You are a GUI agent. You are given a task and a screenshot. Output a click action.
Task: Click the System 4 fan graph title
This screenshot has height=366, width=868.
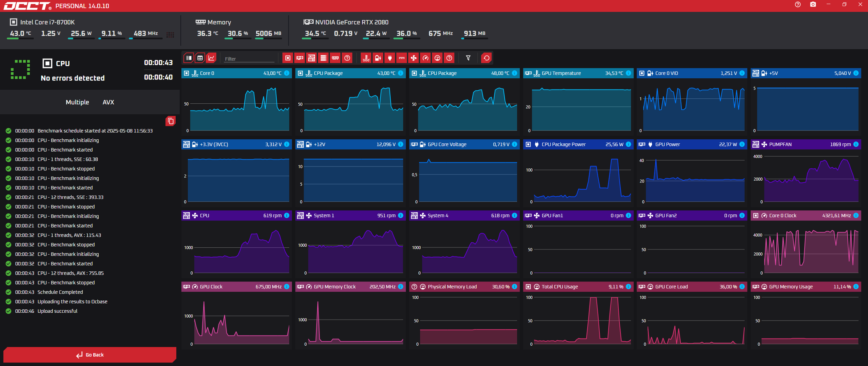click(438, 215)
